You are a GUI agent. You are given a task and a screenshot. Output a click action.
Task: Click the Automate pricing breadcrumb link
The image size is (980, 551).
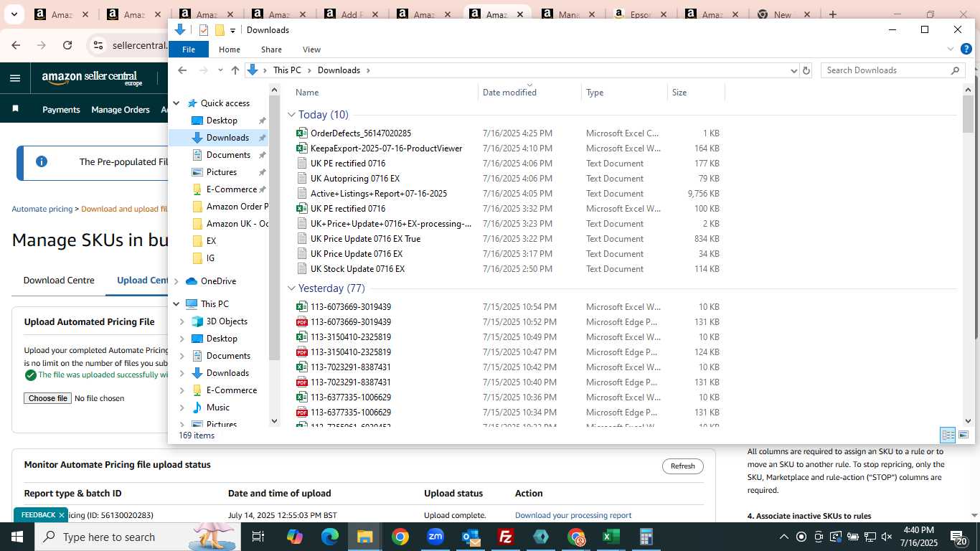tap(42, 209)
